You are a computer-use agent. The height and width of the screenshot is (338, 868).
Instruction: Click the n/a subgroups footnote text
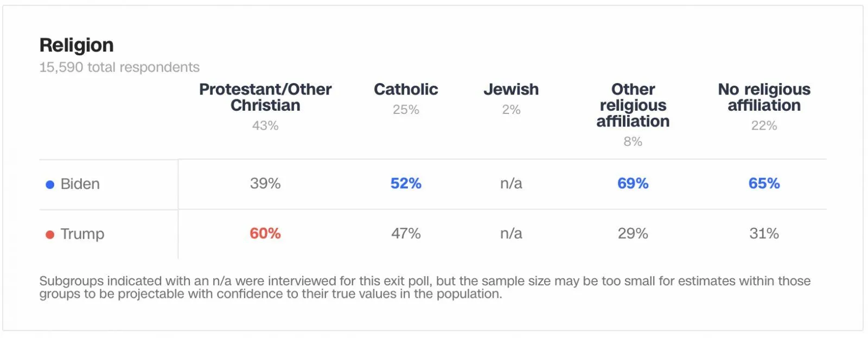[x=425, y=288]
